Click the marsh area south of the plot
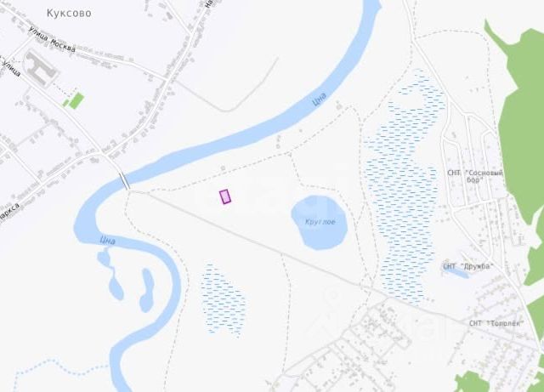This screenshot has width=544, height=392. (x=223, y=300)
